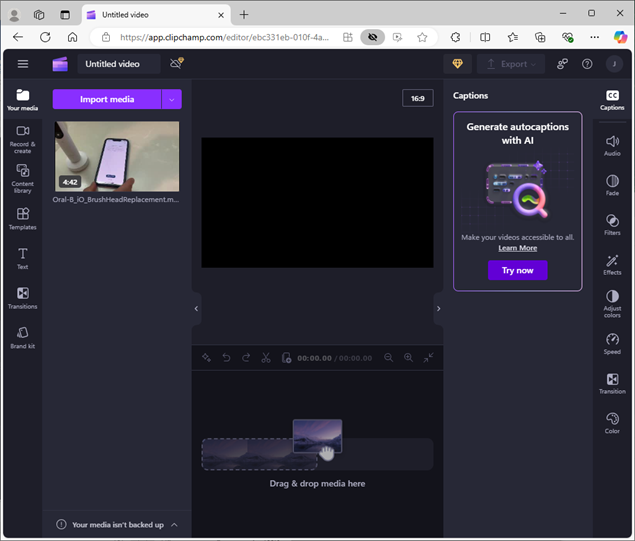
Task: Click the Clipchamp logo icon
Action: [60, 64]
